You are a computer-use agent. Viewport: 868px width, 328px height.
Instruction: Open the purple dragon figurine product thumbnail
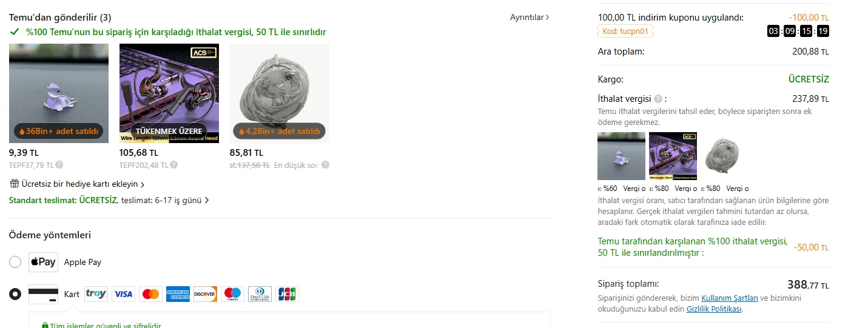(59, 93)
